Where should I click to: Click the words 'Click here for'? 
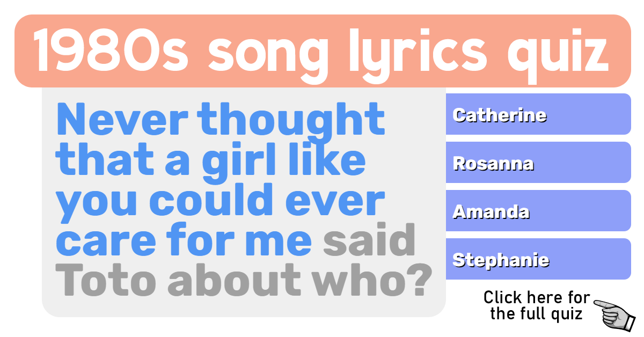(x=537, y=297)
